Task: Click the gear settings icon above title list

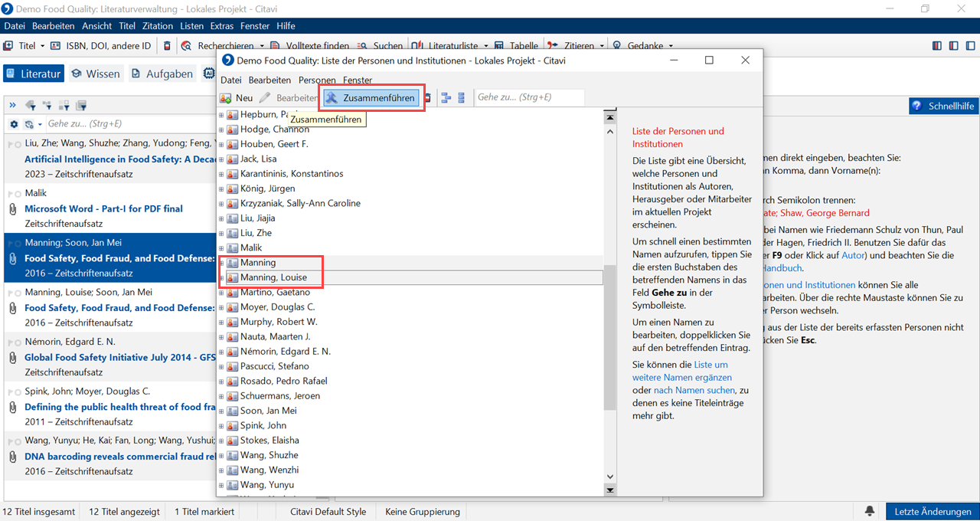Action: (14, 124)
